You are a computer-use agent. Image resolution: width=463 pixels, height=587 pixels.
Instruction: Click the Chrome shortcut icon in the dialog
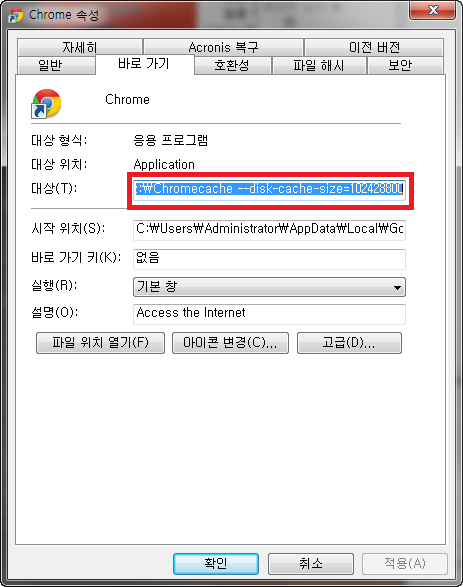click(x=47, y=104)
